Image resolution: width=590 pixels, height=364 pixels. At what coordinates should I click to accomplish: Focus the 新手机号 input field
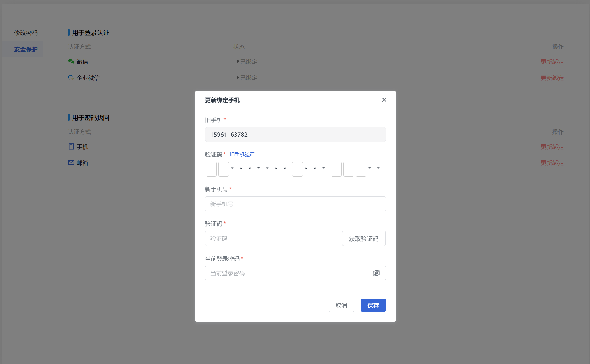(295, 204)
